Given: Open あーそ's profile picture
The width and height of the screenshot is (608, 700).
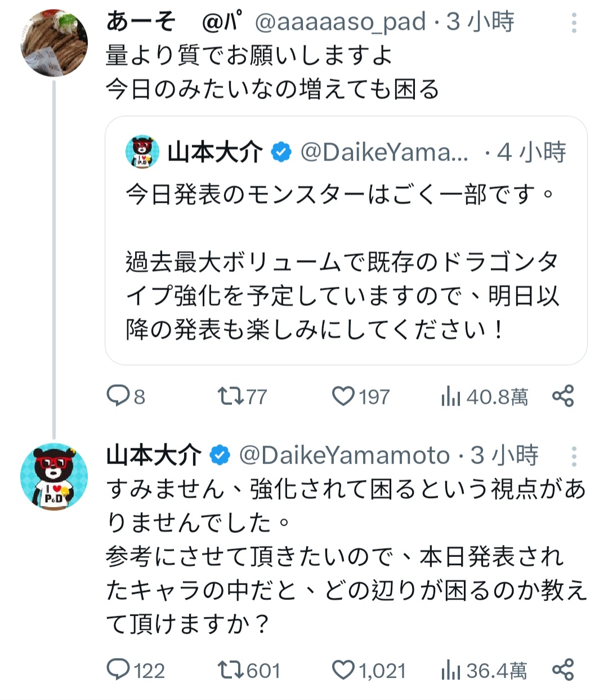Looking at the screenshot, I should [x=54, y=42].
